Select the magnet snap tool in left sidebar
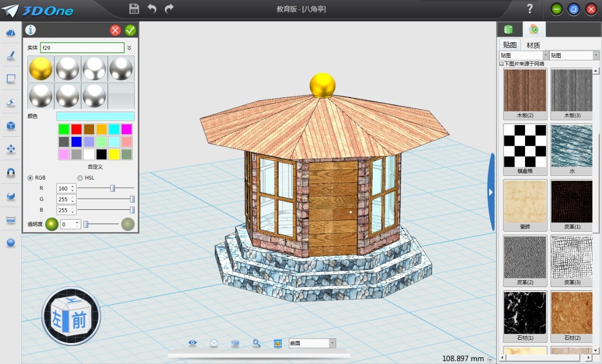Screen dimensions: 602x364 click(10, 172)
